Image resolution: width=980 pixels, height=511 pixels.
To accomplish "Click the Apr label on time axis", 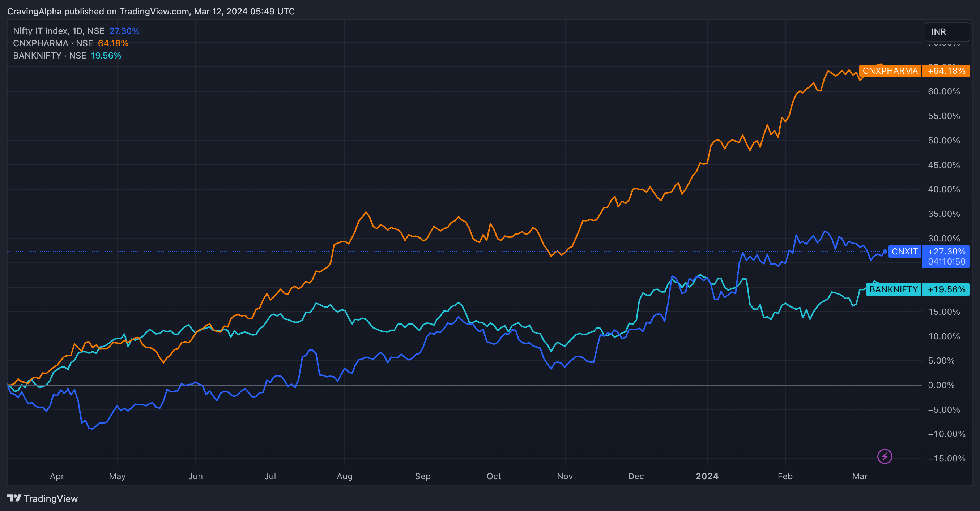I will tap(57, 476).
